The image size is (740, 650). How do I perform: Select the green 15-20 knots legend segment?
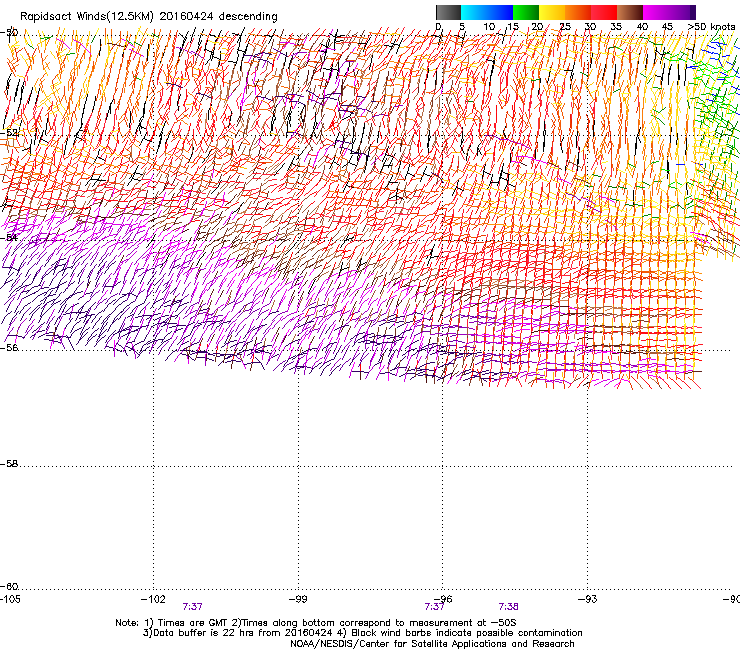526,12
